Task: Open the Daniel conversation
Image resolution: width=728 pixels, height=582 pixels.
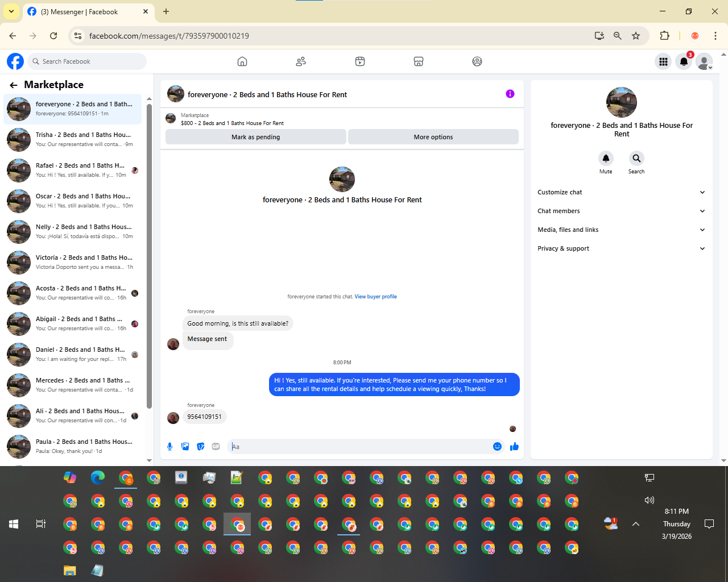Action: [73, 354]
